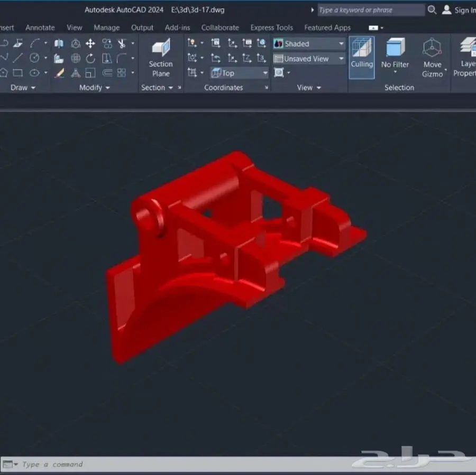Screen dimensions: 476x475
Task: Open the Express Tools tab
Action: 271,27
